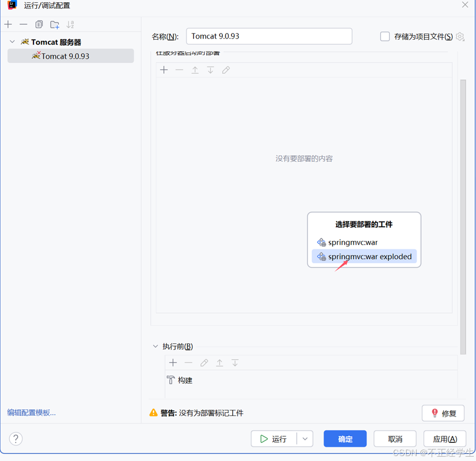
Task: Create a new configuration folder
Action: pyautogui.click(x=54, y=25)
